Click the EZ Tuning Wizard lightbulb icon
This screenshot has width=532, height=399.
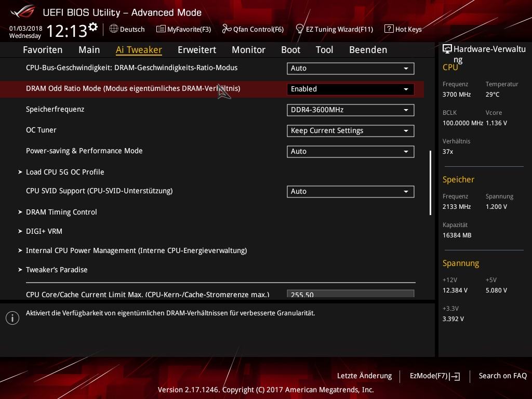click(x=299, y=29)
